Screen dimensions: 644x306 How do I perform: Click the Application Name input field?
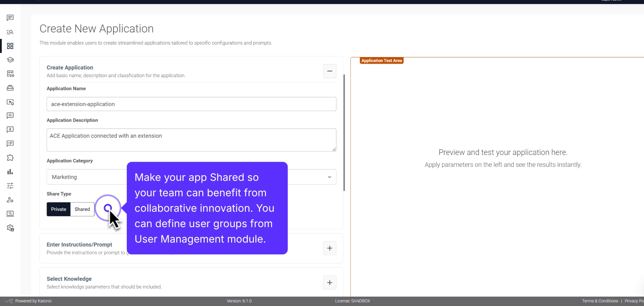point(191,104)
